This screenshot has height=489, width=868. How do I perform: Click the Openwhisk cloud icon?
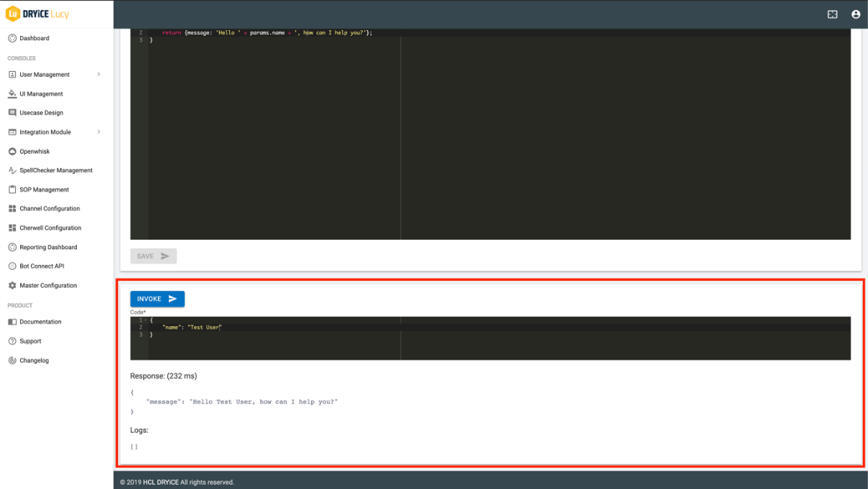(12, 152)
